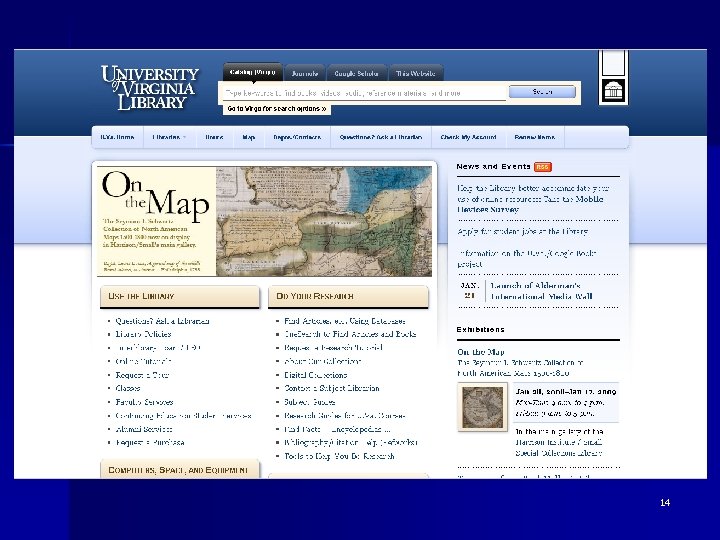
Task: Open Launch of Alderman's International Media Wall event
Action: [x=541, y=291]
